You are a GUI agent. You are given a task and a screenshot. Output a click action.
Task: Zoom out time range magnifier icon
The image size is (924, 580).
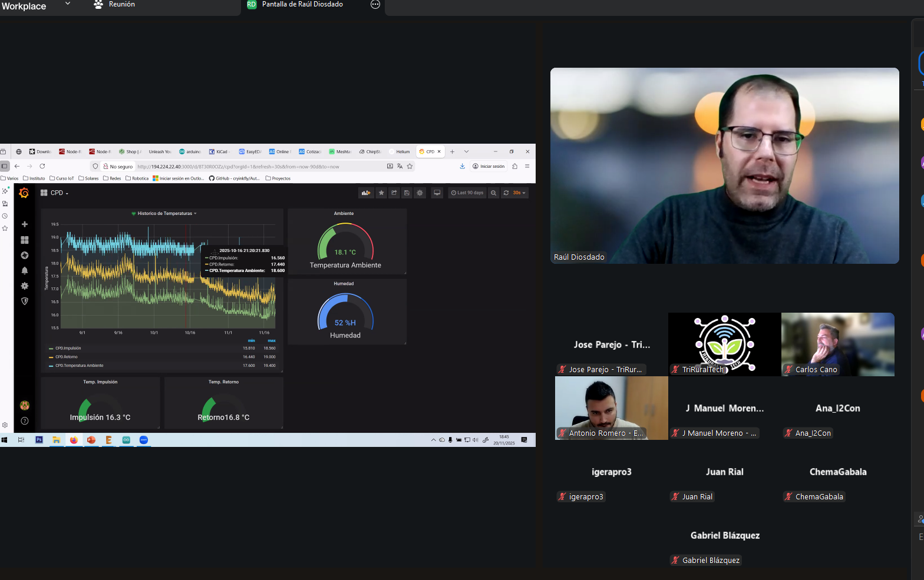click(494, 193)
